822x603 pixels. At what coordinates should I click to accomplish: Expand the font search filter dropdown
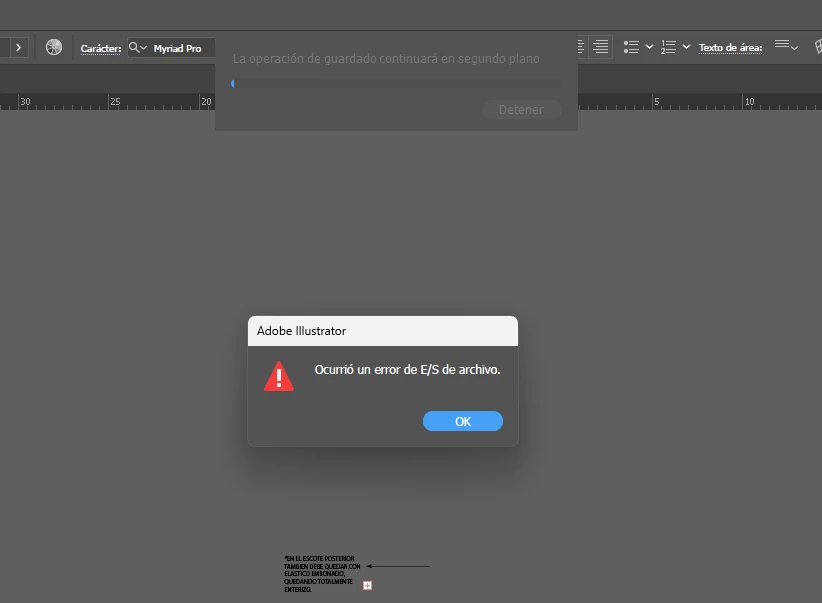point(138,48)
